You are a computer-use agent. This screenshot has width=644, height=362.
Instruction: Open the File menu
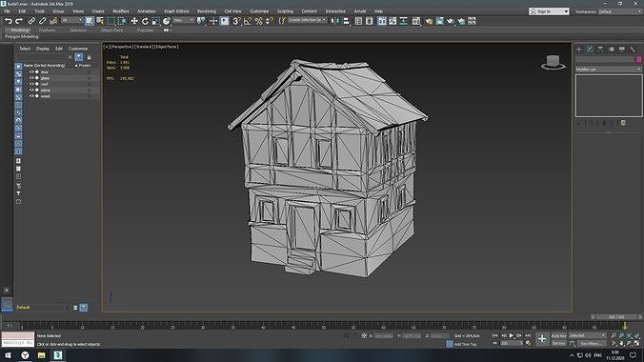tap(8, 11)
